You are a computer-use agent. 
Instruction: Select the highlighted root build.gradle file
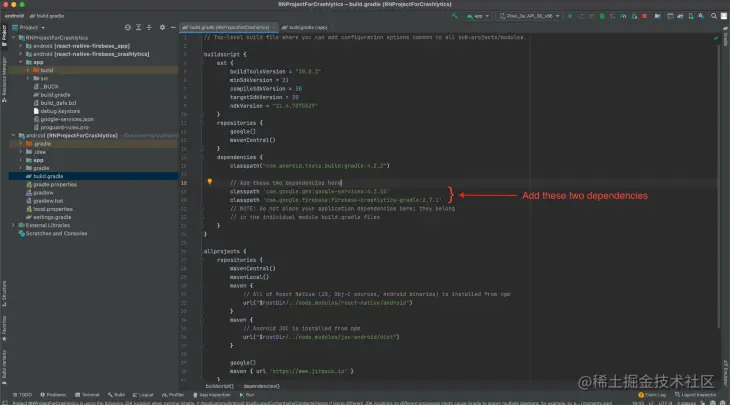click(93, 176)
